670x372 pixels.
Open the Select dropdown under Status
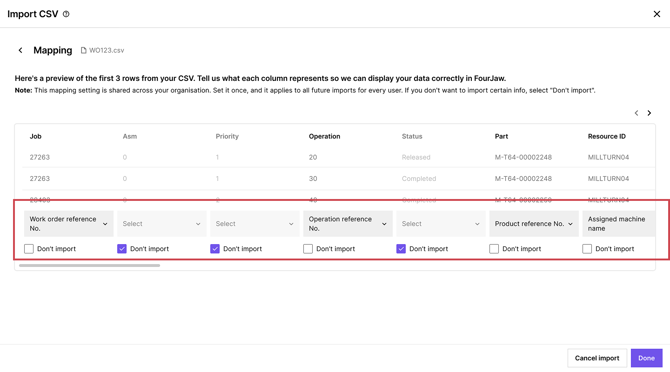click(441, 224)
